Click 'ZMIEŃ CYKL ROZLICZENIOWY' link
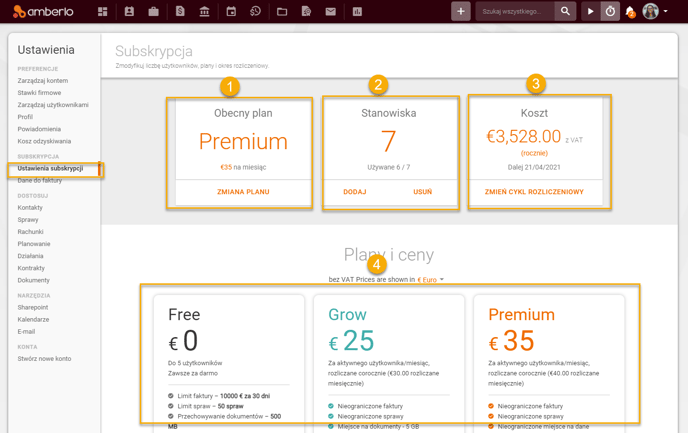 click(x=534, y=192)
